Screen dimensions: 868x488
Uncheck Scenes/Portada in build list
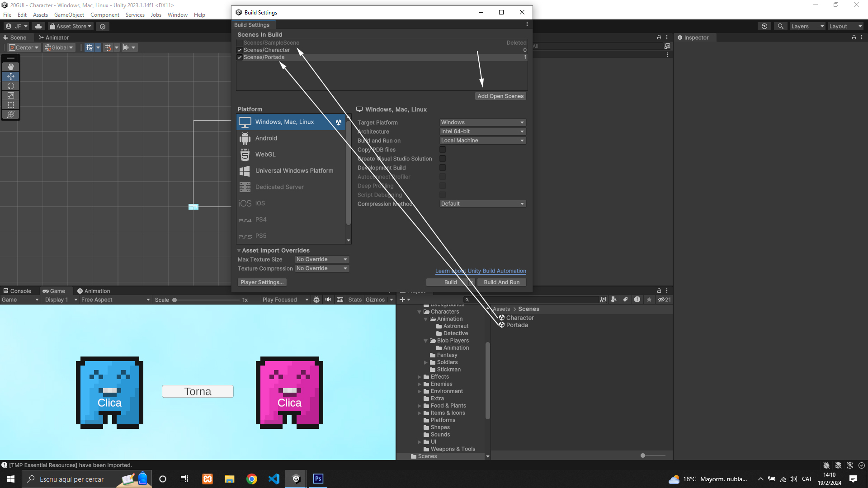pyautogui.click(x=240, y=57)
